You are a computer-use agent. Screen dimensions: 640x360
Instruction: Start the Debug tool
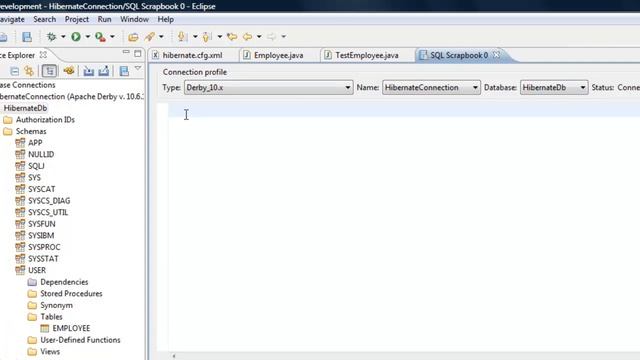(51, 37)
